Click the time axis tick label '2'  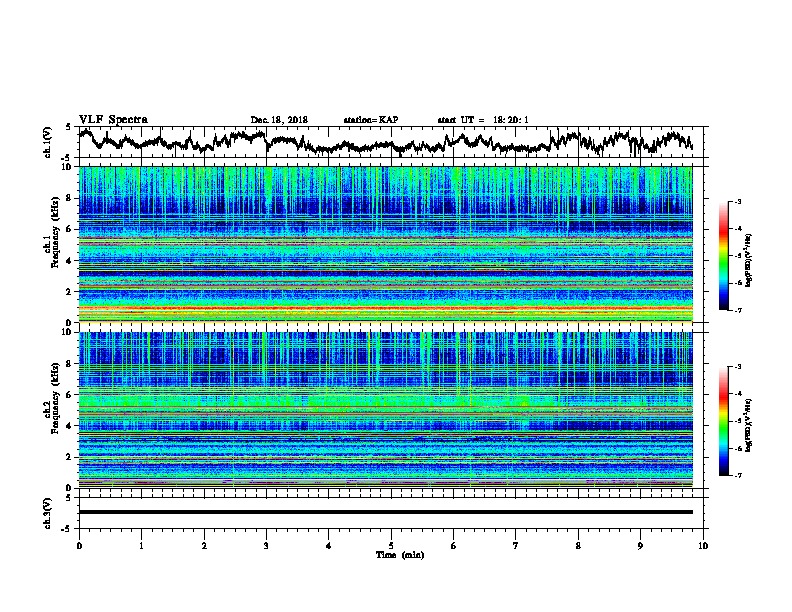[204, 546]
